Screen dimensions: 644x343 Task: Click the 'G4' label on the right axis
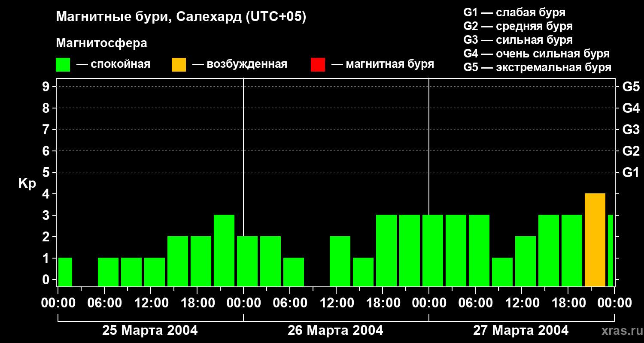coord(631,108)
